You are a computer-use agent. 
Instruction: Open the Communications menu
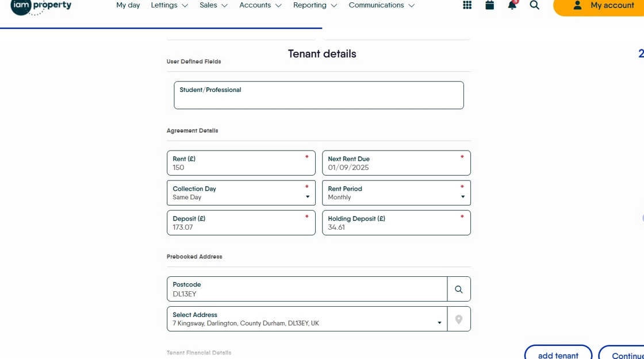coord(381,5)
